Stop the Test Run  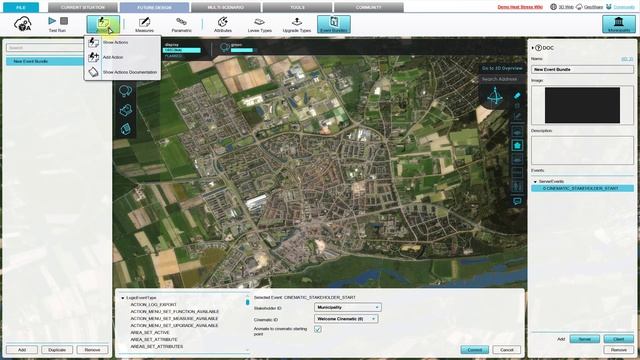64,21
